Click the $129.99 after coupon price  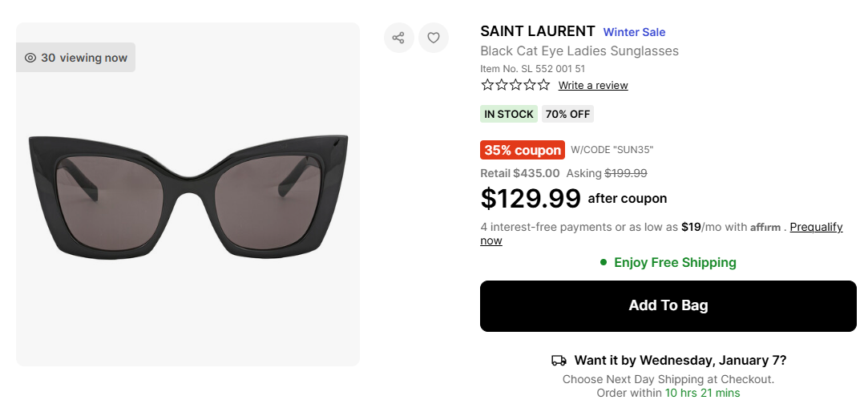coord(530,198)
